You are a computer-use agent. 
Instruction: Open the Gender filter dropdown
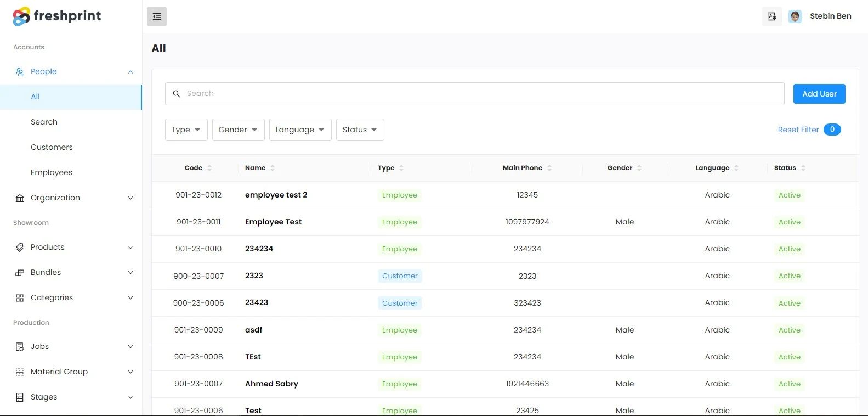[239, 130]
